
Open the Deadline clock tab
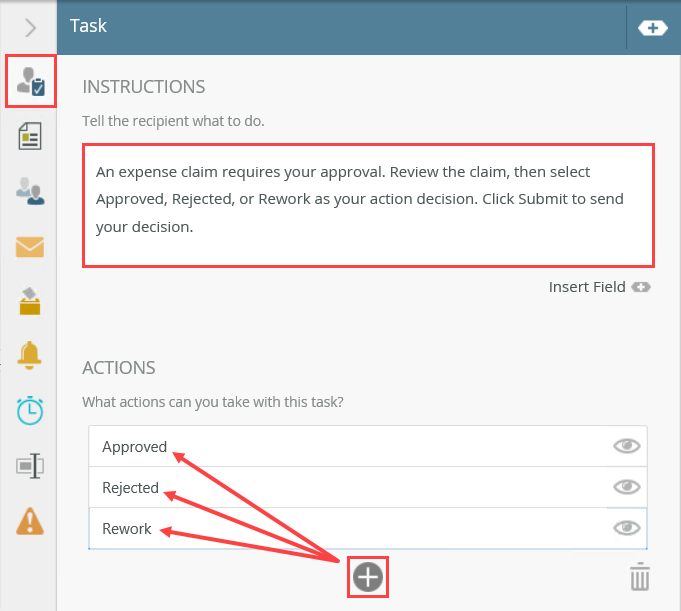tap(30, 409)
